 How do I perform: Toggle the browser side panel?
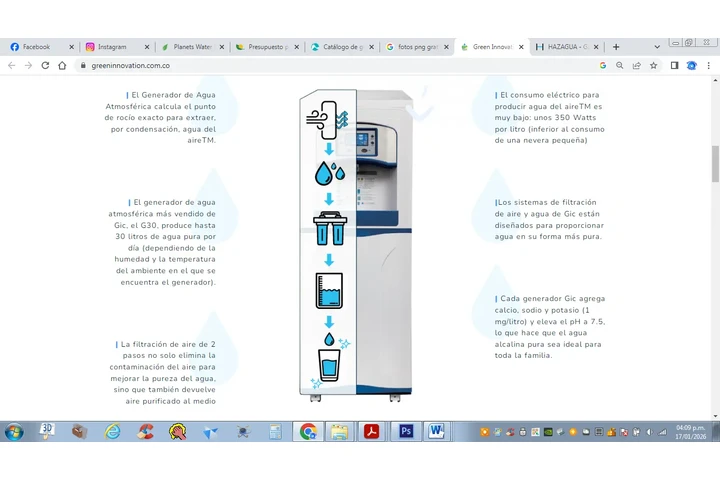(674, 66)
